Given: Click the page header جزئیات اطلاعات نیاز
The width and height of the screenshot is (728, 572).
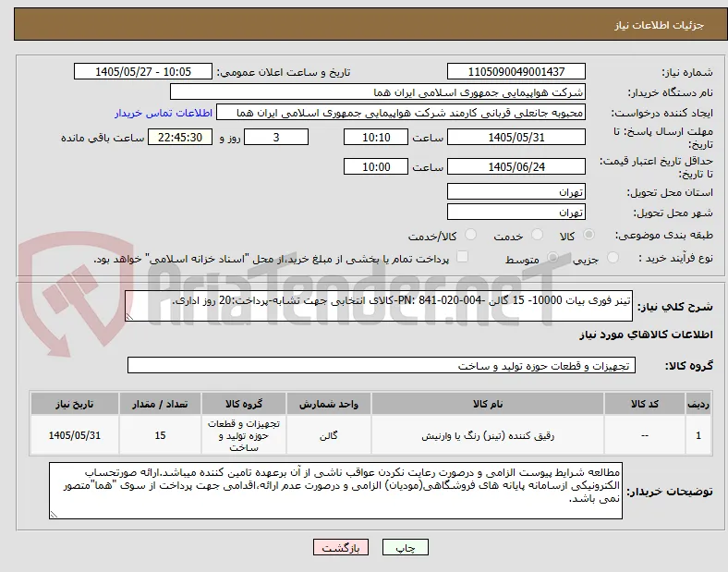Looking at the screenshot, I should pyautogui.click(x=660, y=25).
